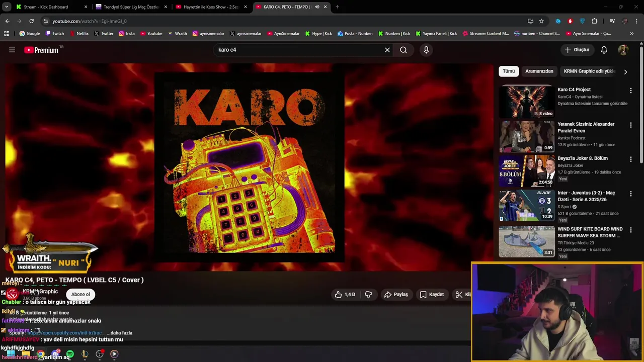Open Hype | Kick bookmark

318,34
